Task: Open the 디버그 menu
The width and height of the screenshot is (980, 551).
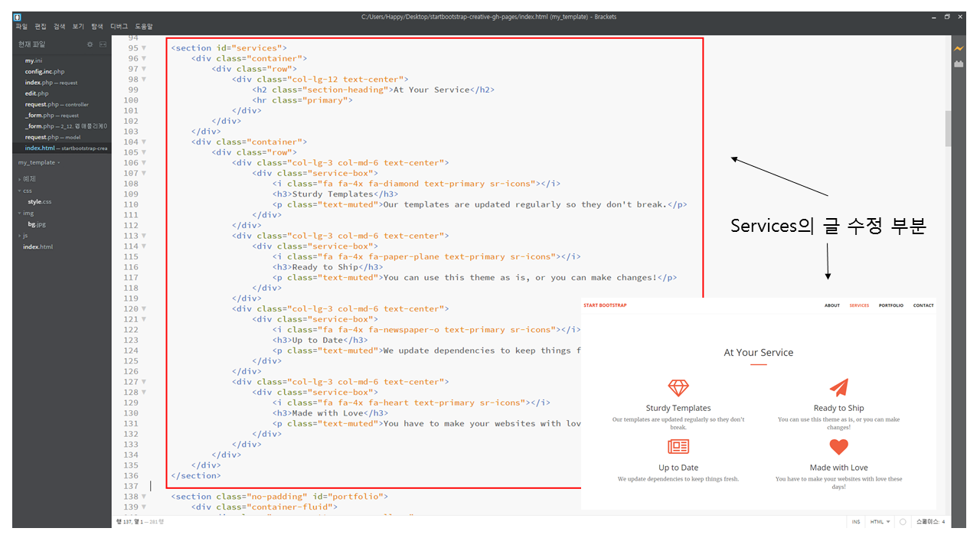Action: tap(119, 26)
